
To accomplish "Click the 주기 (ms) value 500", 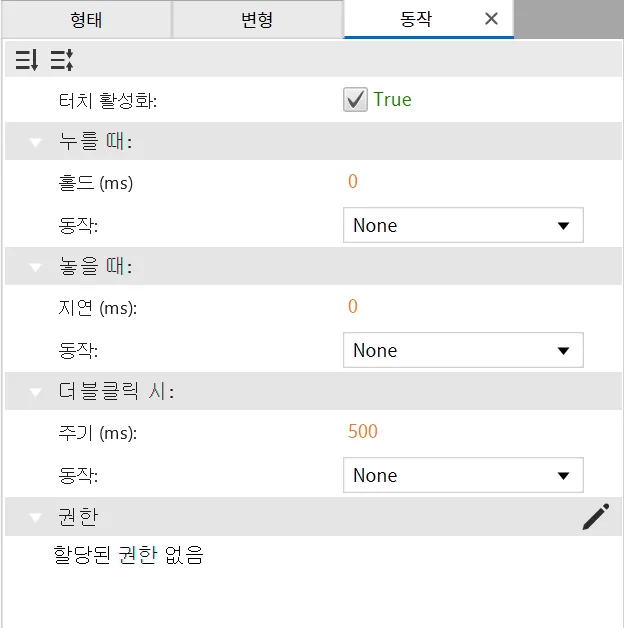I will 363,432.
